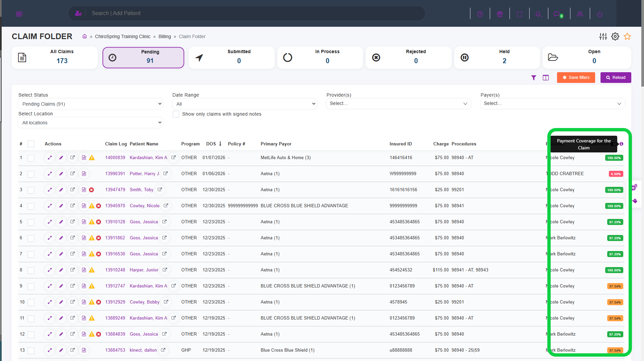Click the purple filter funnel icon
The width and height of the screenshot is (644, 361).
click(534, 78)
